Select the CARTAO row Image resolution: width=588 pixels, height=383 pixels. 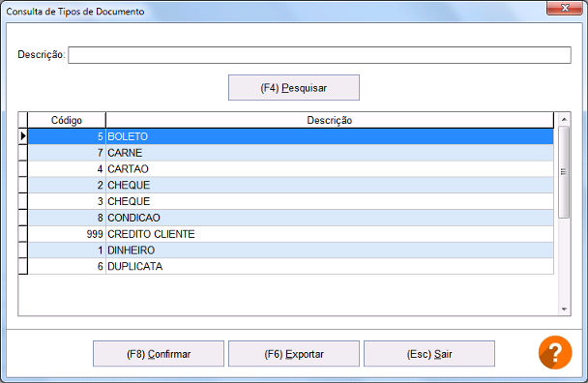click(x=291, y=169)
